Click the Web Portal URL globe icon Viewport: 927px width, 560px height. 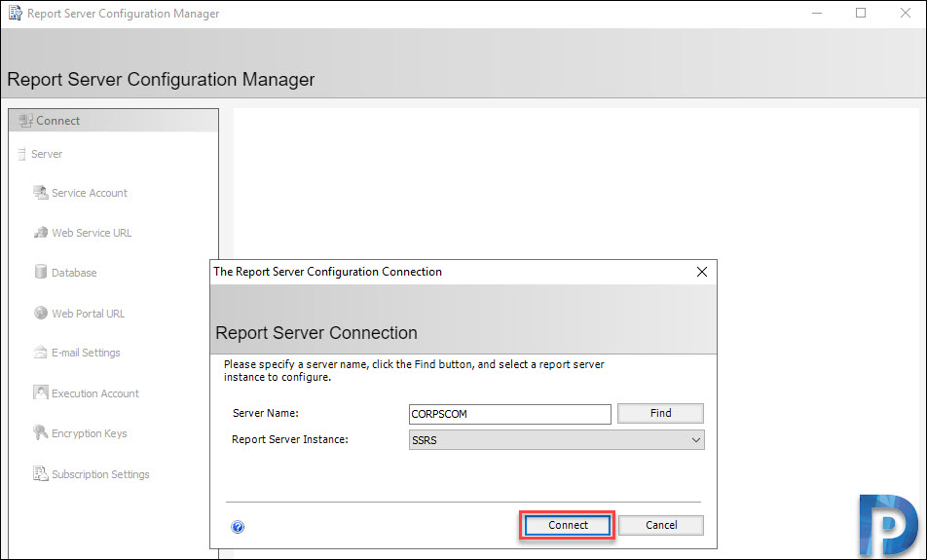40,313
